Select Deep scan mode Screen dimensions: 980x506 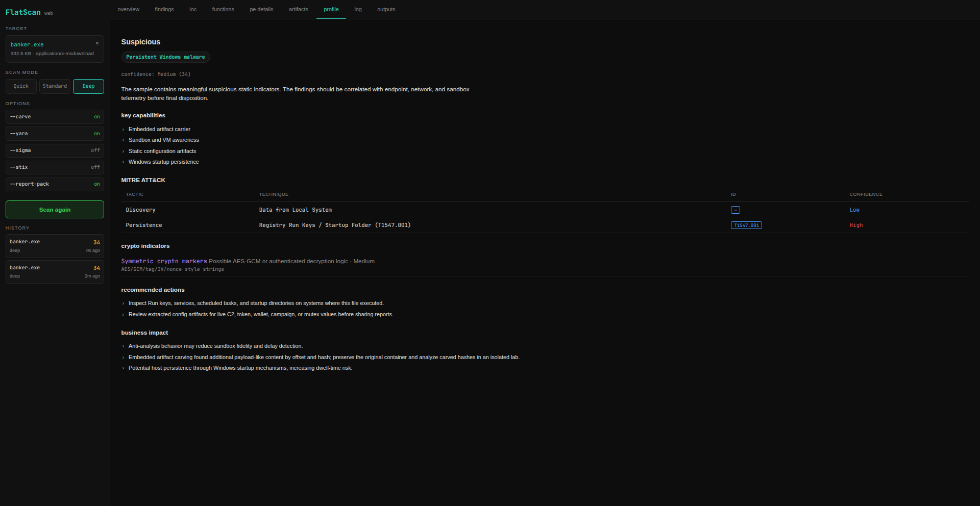[x=88, y=86]
